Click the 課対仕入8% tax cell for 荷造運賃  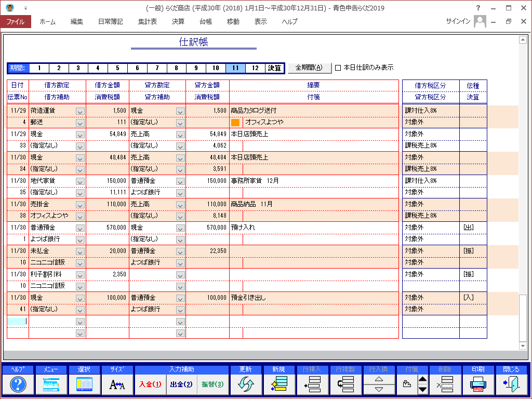point(431,111)
